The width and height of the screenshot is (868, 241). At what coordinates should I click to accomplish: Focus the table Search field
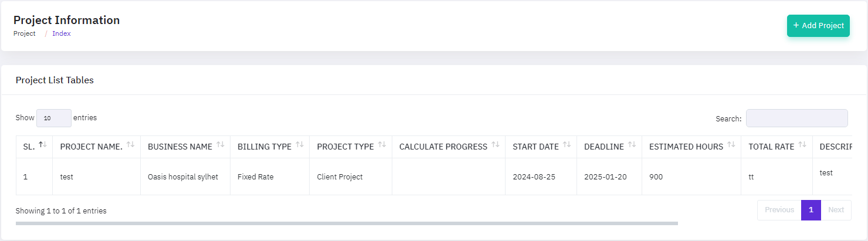coord(796,118)
